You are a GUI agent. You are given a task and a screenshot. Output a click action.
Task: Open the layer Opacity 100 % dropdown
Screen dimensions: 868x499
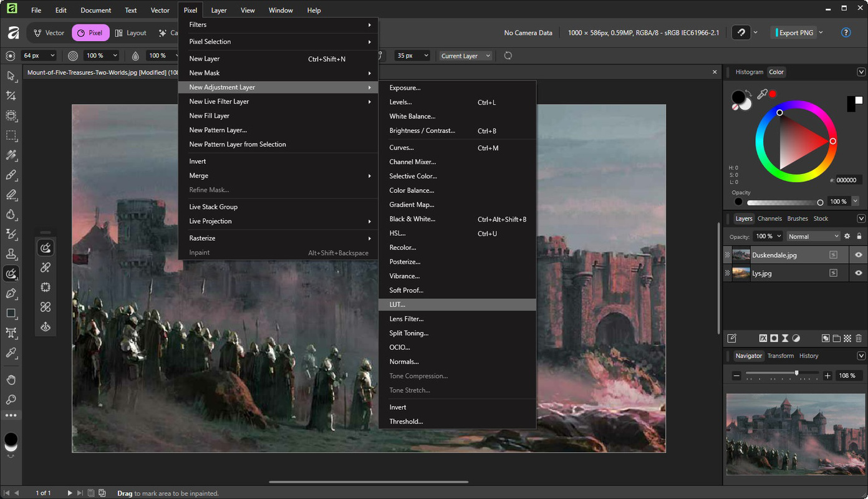click(768, 236)
